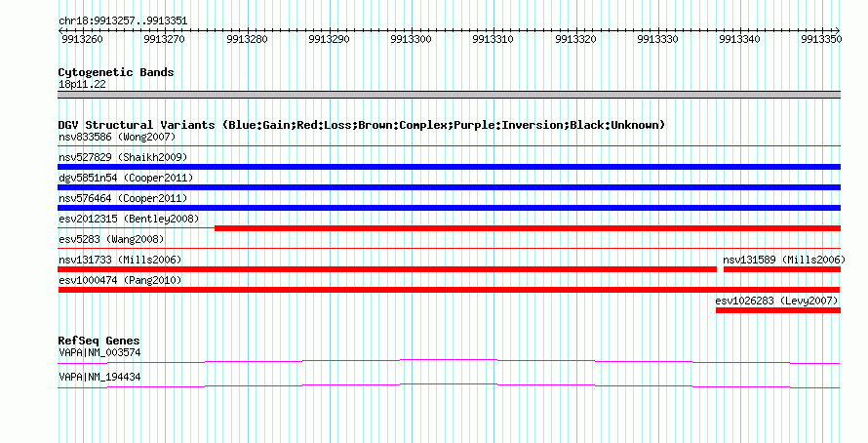
Task: Click the esv1026283 (Levy2007) label
Action: click(776, 301)
